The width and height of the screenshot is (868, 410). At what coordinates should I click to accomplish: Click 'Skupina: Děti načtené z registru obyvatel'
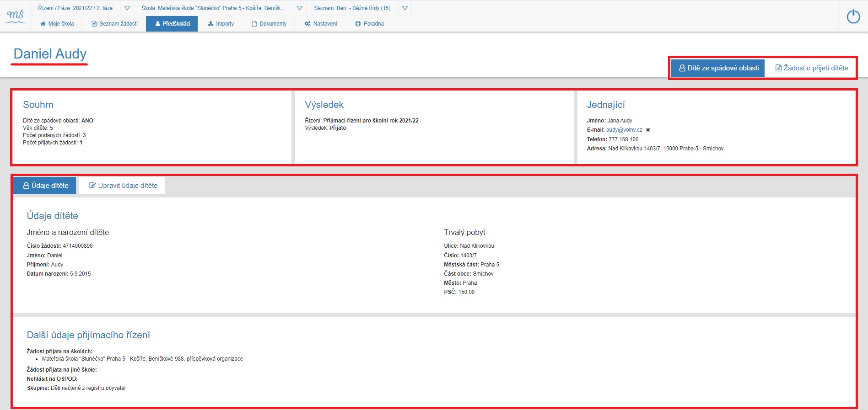(76, 388)
